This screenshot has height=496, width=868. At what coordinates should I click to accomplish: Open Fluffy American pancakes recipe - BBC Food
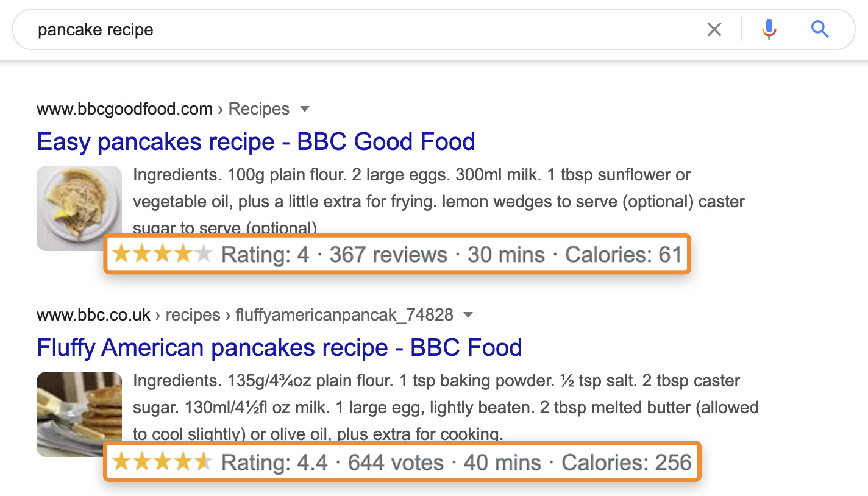coord(279,348)
